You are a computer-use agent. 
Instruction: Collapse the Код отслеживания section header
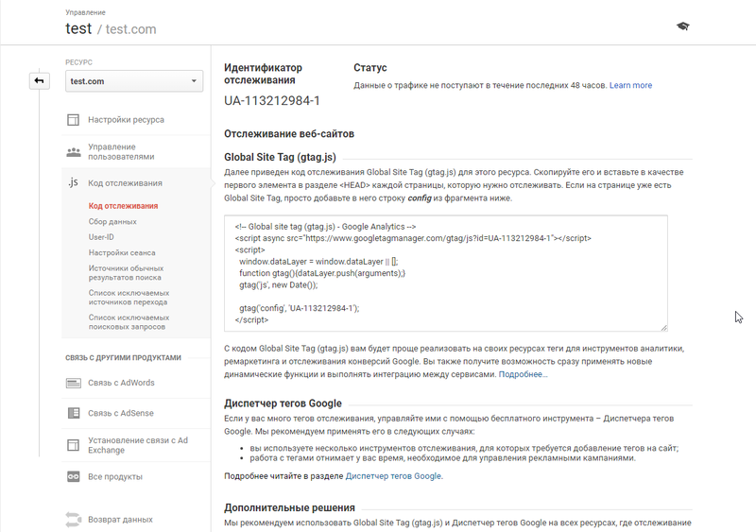tap(125, 182)
